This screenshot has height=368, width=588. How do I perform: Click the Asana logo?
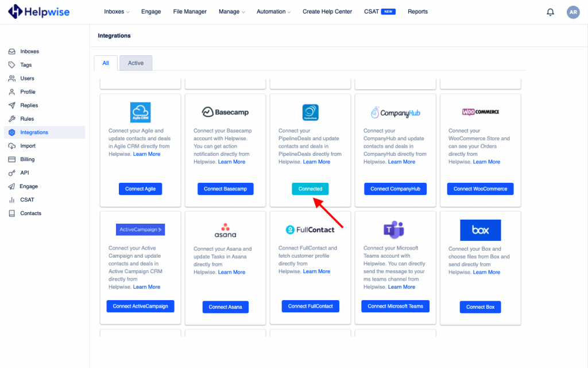[x=225, y=231]
